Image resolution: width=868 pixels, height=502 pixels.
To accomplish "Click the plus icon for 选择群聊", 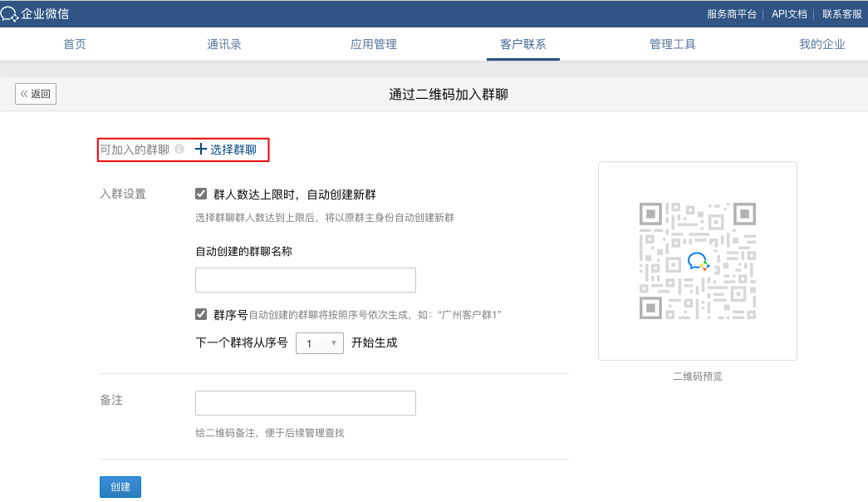I will (x=200, y=150).
